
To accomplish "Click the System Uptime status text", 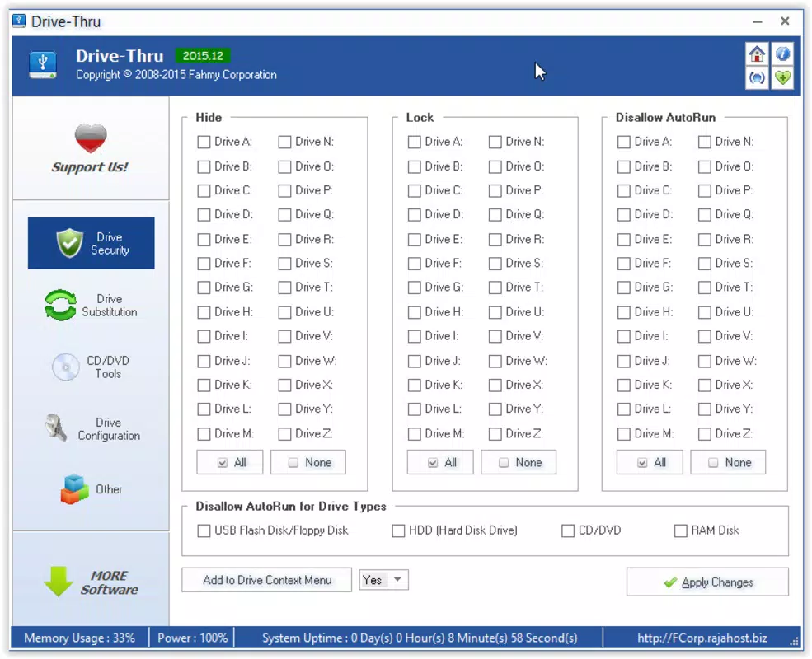I will 420,638.
